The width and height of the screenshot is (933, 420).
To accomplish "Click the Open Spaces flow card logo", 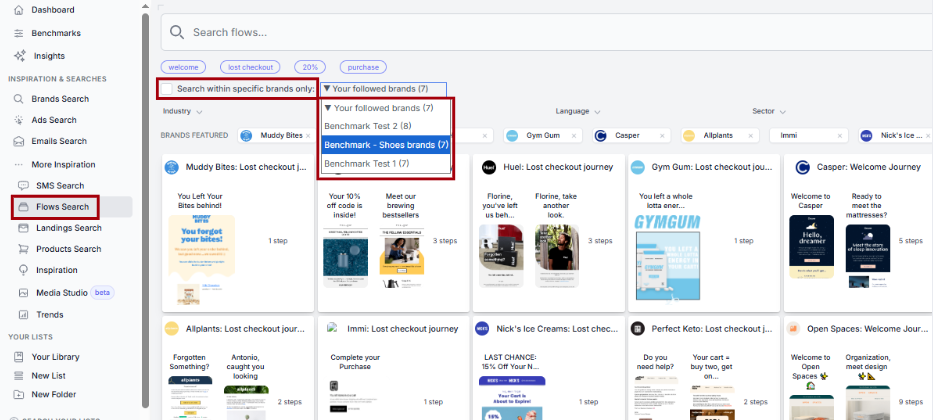I will pyautogui.click(x=792, y=328).
